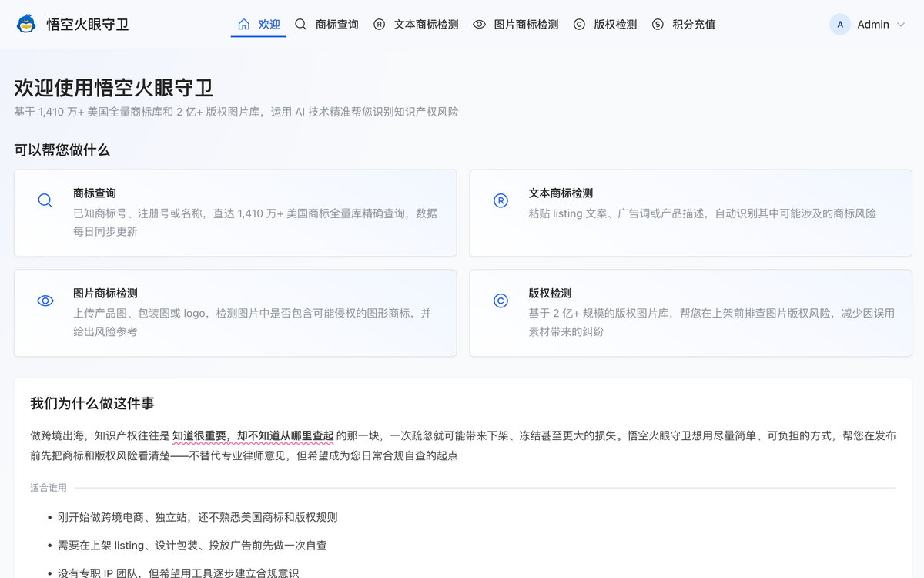Viewport: 924px width, 578px height.
Task: Click the subtitle mentioning 1,410 万+ 美国全量商标库
Action: pyautogui.click(x=236, y=112)
